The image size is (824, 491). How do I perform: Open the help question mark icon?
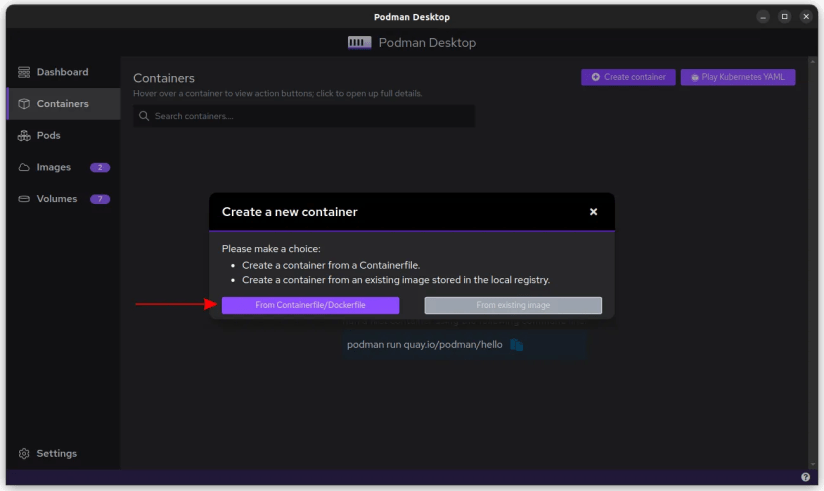coord(805,477)
